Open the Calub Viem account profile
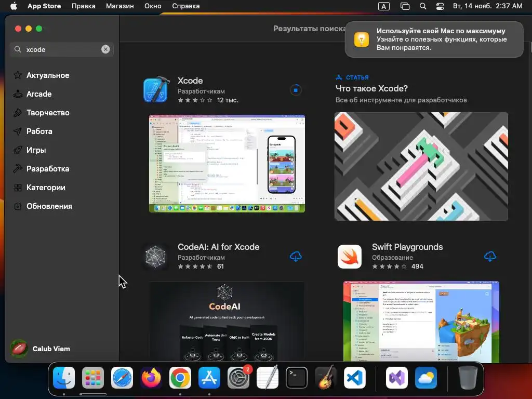 point(41,349)
